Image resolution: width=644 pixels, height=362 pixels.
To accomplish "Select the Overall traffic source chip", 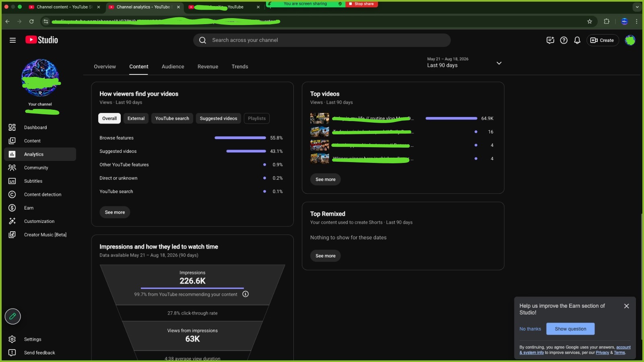I will point(109,118).
